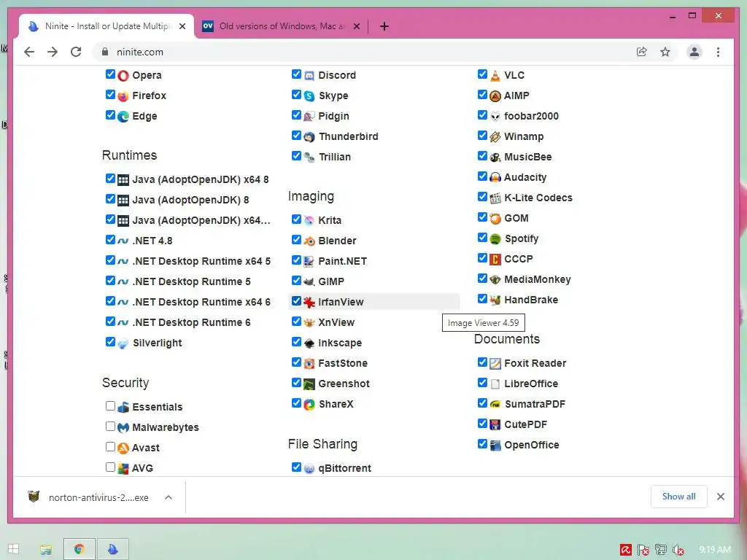Click the Greenshot label
The height and width of the screenshot is (560, 747).
tap(344, 384)
